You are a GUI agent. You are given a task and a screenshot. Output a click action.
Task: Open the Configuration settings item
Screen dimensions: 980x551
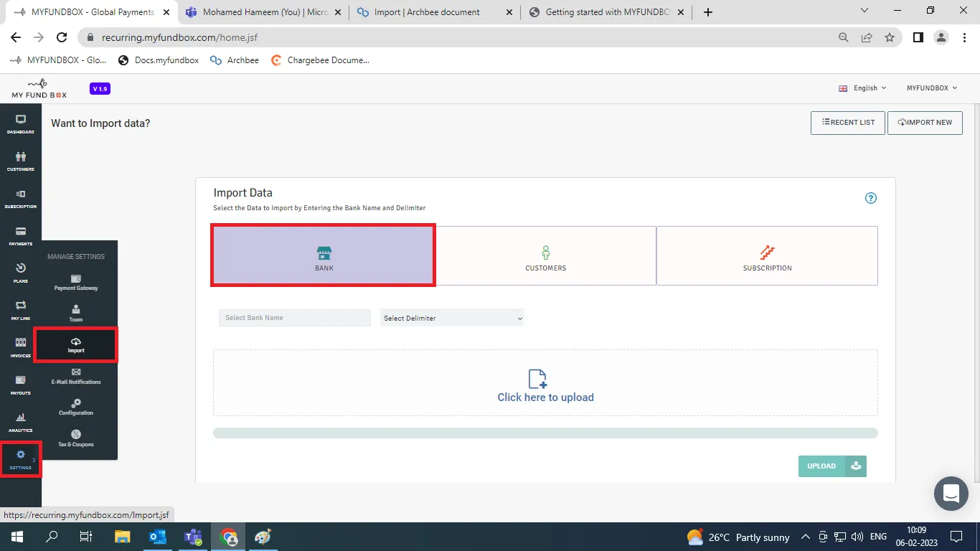click(x=76, y=408)
